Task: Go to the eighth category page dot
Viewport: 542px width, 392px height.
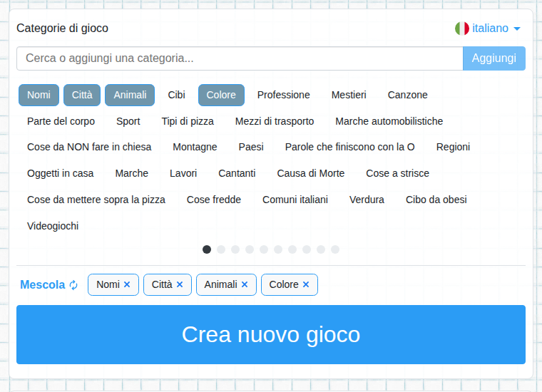Action: [x=307, y=249]
